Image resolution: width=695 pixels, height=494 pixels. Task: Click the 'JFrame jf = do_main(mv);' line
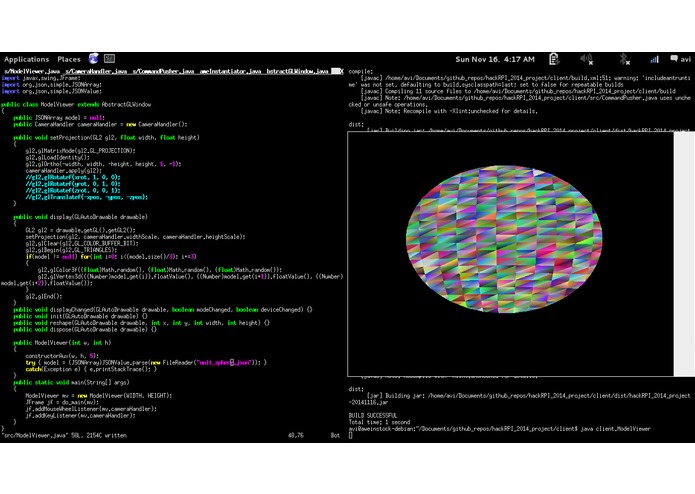coord(62,402)
